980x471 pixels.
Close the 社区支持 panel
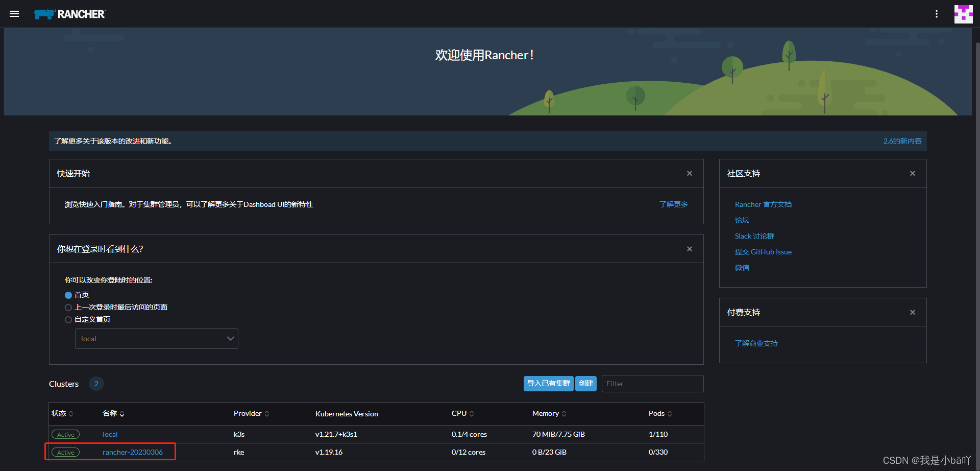(x=913, y=174)
